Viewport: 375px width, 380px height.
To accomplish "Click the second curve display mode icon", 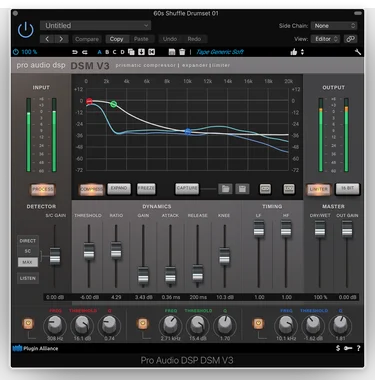I will pos(289,189).
